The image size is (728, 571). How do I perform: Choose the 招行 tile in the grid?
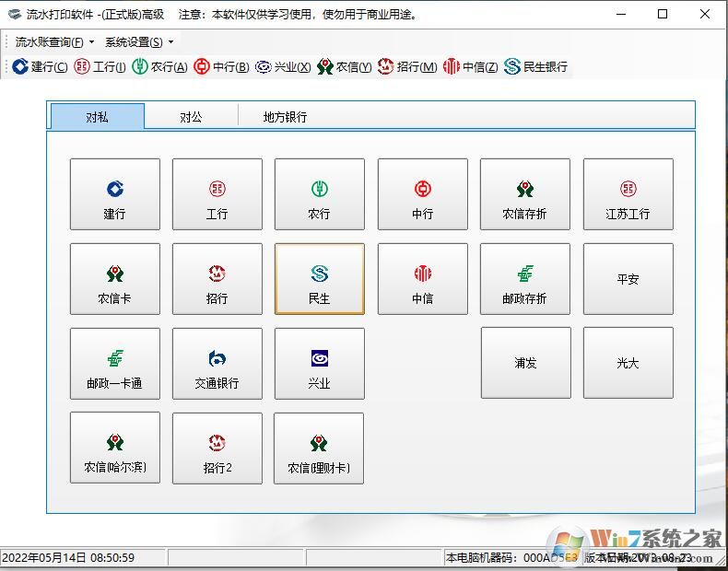pyautogui.click(x=217, y=279)
